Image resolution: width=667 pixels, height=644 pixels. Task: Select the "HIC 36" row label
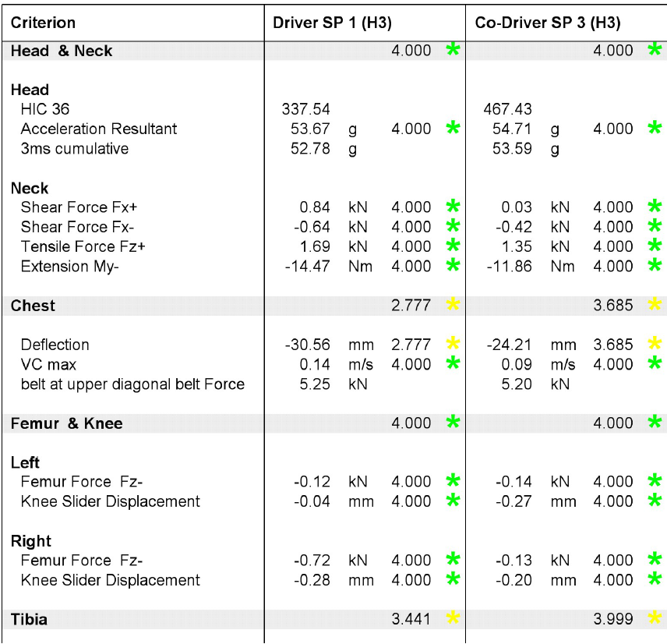click(x=45, y=109)
